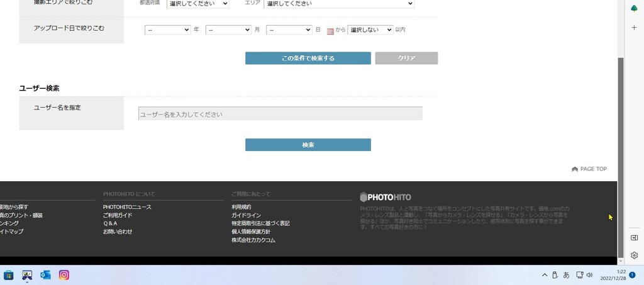Open the 利用規約 footer link
This screenshot has height=285, width=644.
click(x=241, y=207)
